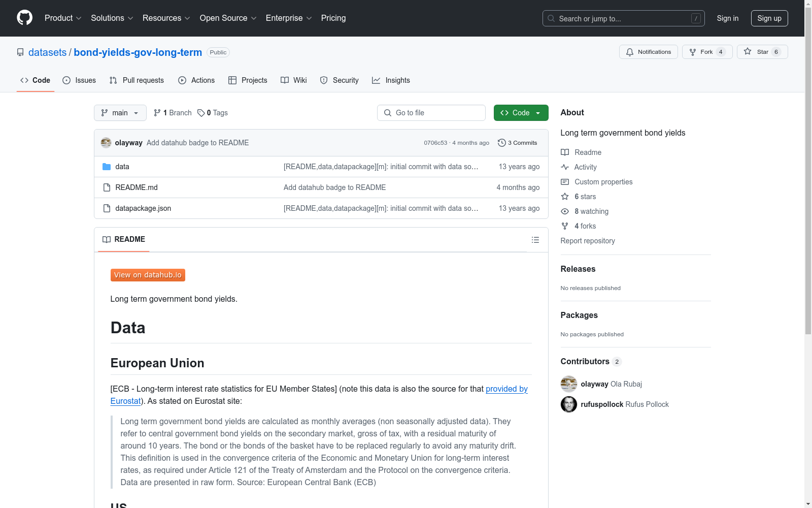Open the Actions tab
The width and height of the screenshot is (812, 508).
196,80
